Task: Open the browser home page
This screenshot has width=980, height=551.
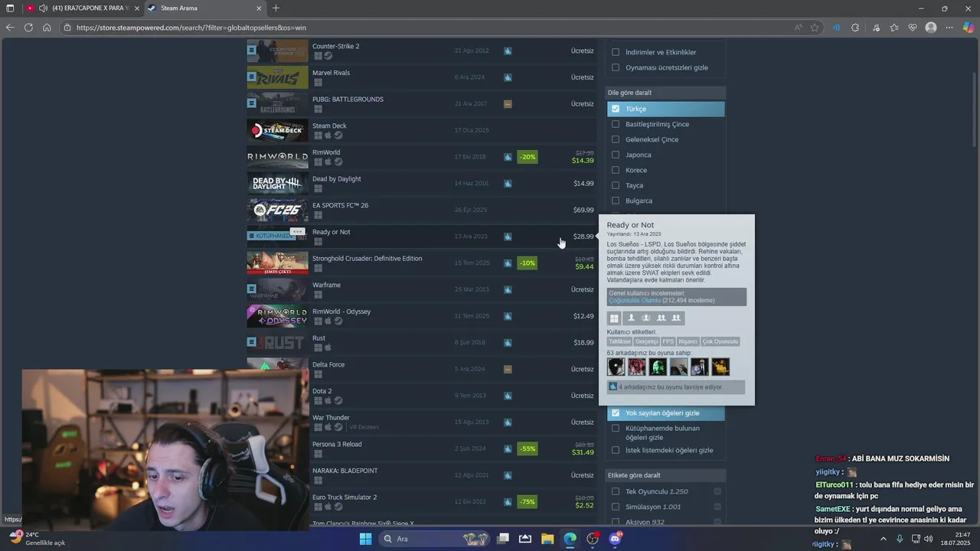Action: pyautogui.click(x=47, y=28)
